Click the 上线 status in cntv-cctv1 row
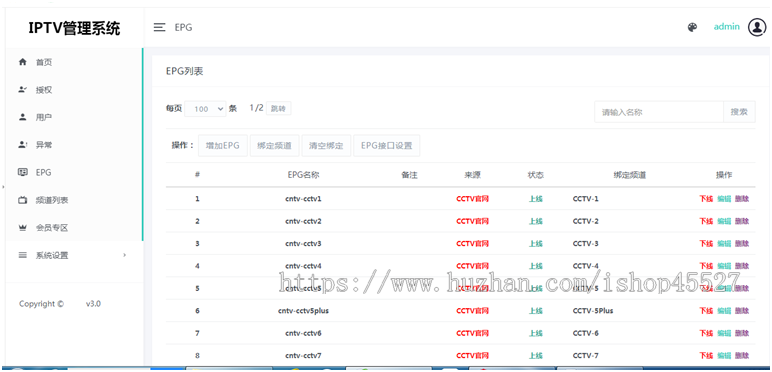 click(536, 199)
